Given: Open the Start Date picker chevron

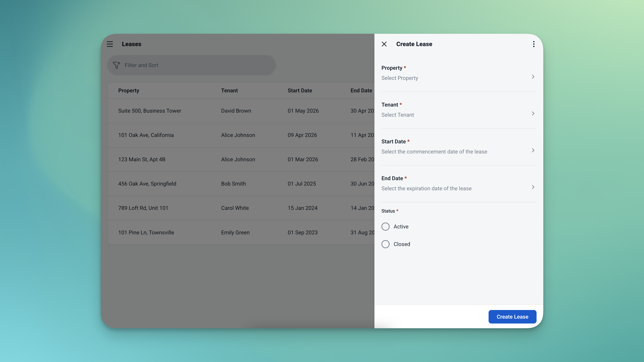Looking at the screenshot, I should tap(533, 150).
